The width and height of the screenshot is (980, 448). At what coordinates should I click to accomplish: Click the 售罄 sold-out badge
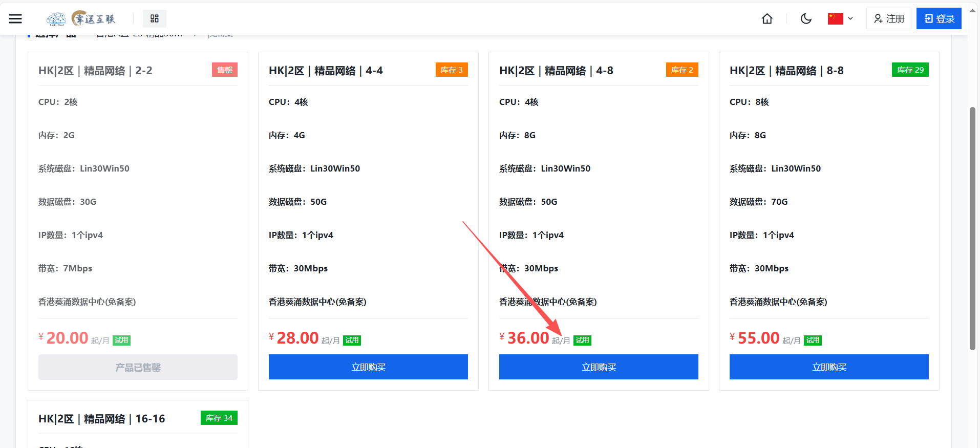click(224, 70)
